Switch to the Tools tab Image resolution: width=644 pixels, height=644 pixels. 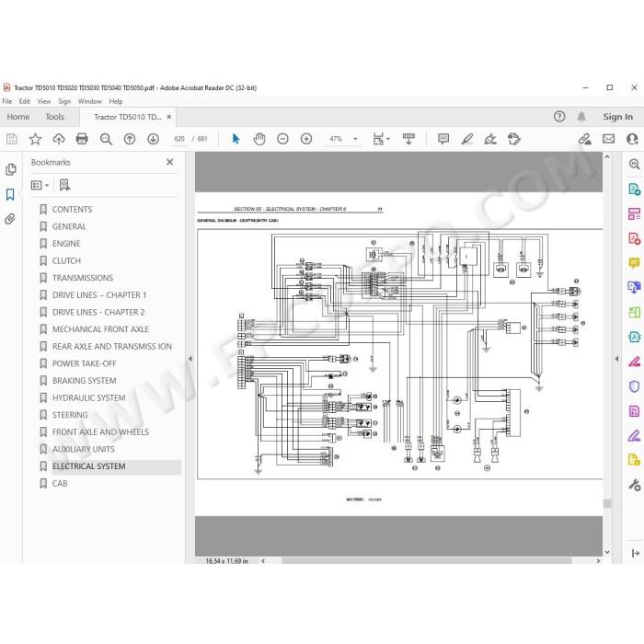click(x=54, y=117)
